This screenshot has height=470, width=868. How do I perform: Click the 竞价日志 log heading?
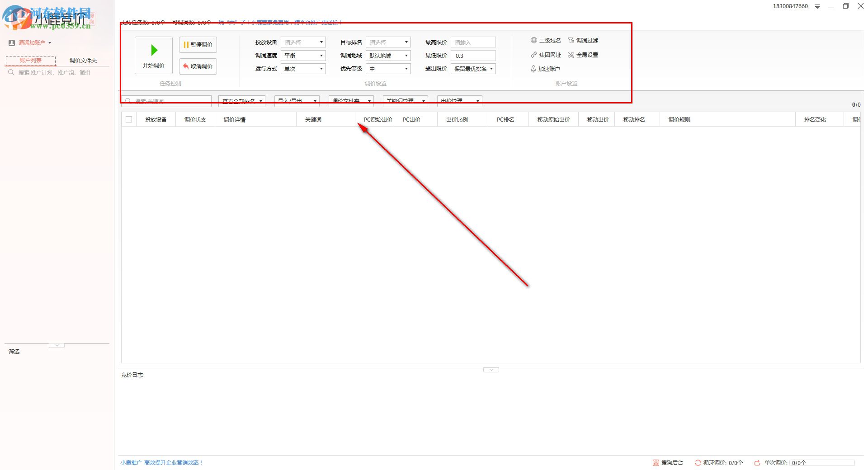pyautogui.click(x=132, y=375)
